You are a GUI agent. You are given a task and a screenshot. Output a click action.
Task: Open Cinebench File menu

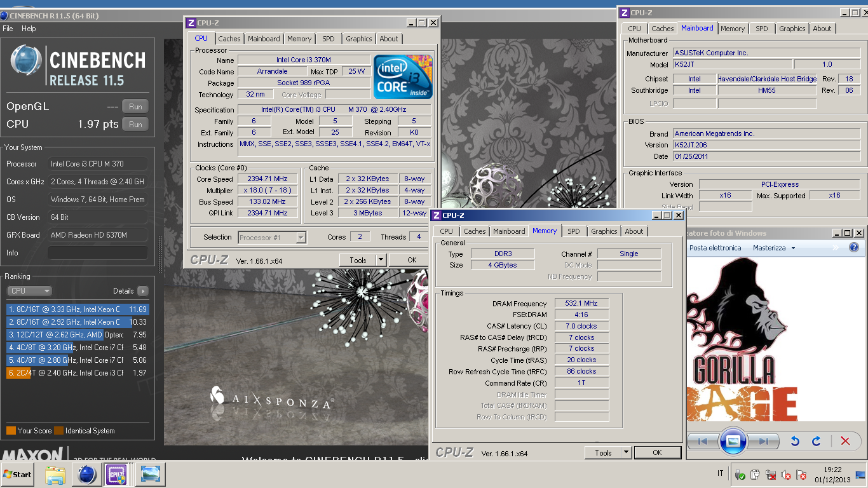pos(8,29)
